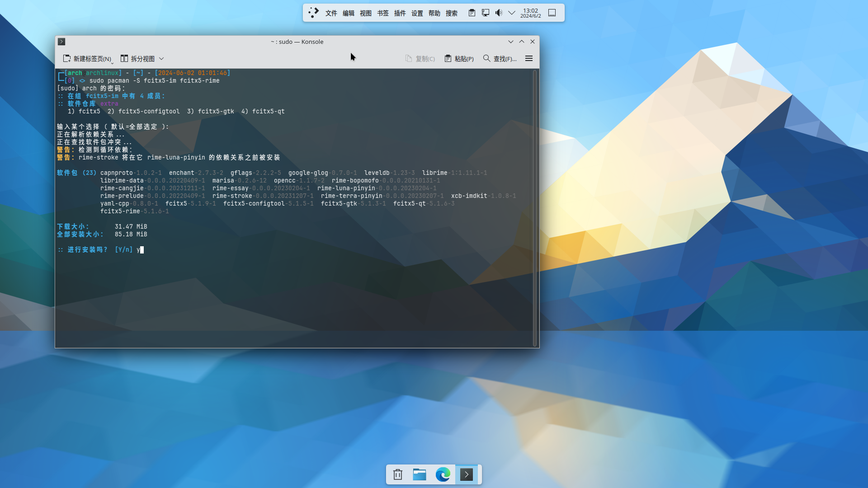Click the 粘贴(P) button
This screenshot has width=868, height=488.
pyautogui.click(x=459, y=59)
